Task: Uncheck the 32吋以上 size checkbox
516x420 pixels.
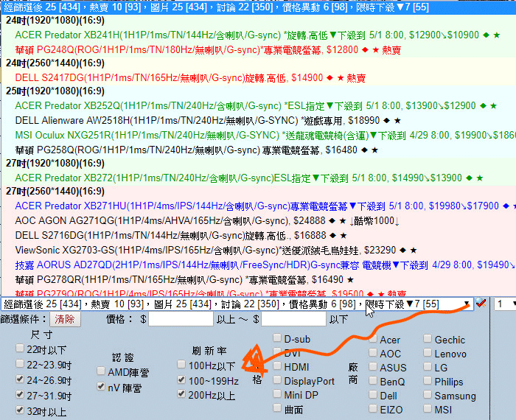Action: (x=20, y=410)
